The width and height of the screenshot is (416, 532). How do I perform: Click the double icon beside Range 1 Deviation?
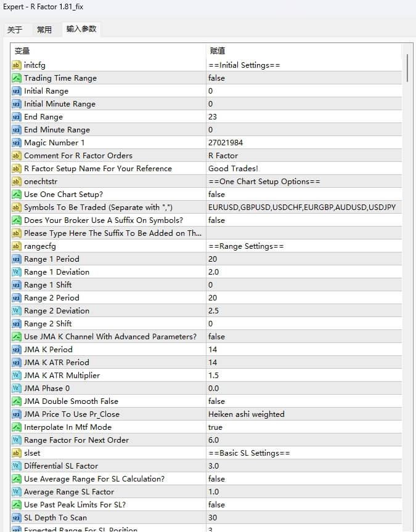(16, 272)
